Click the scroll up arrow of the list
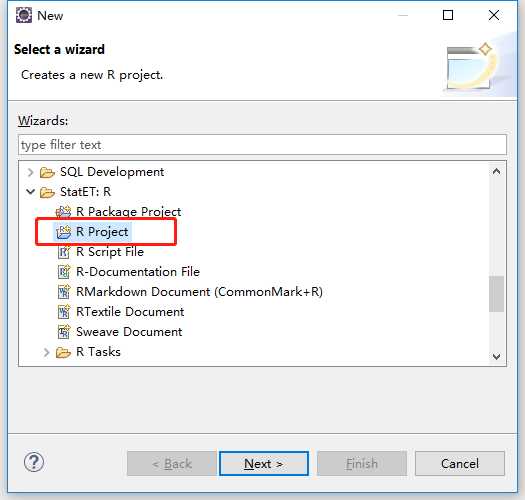This screenshot has height=500, width=525. tap(496, 171)
